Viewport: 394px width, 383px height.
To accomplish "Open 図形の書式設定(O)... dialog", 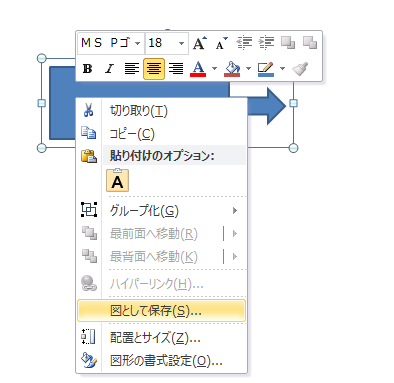I will point(162,361).
